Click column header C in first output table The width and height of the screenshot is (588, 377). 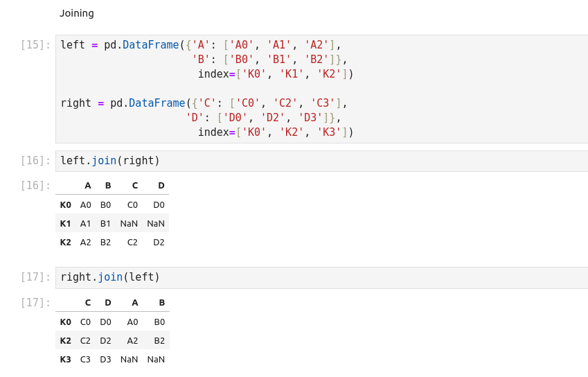tap(134, 186)
